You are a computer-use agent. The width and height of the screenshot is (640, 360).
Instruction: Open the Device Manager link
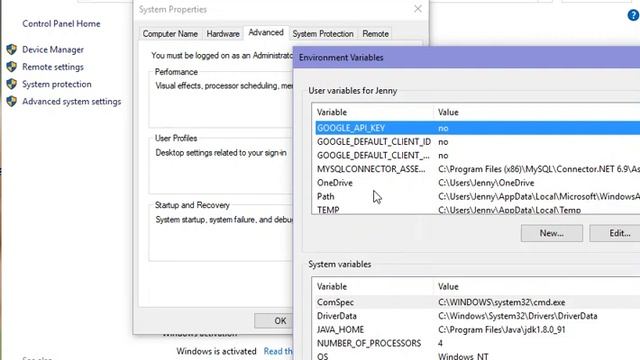53,49
